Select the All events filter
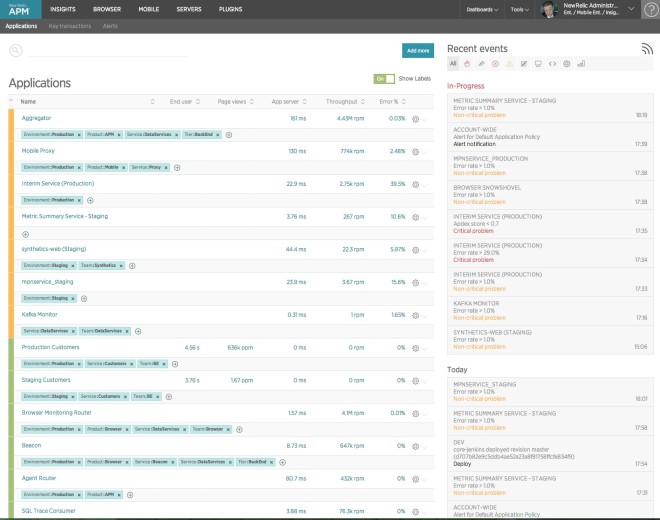The height and width of the screenshot is (520, 660). click(453, 64)
